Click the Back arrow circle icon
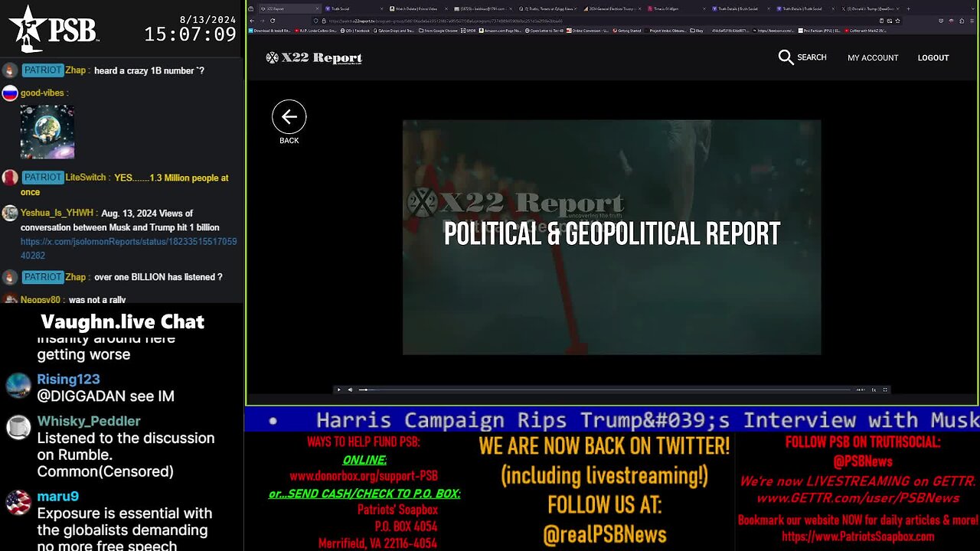 [x=289, y=116]
